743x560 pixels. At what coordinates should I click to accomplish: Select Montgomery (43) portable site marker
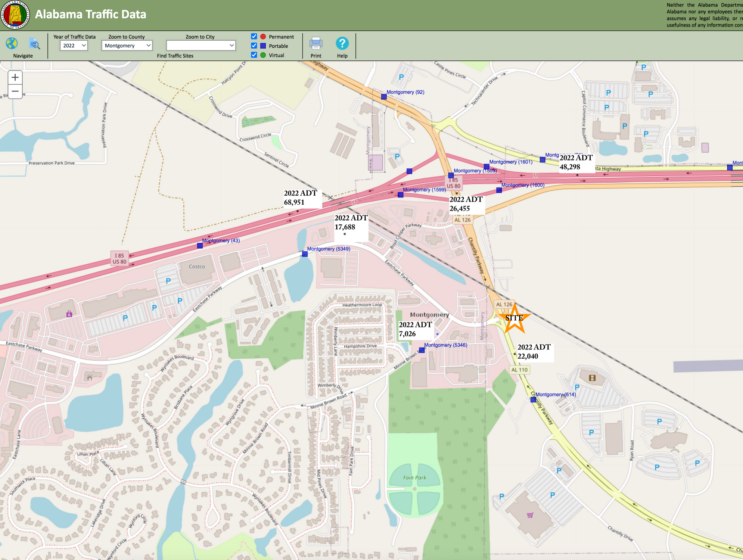[x=200, y=246]
